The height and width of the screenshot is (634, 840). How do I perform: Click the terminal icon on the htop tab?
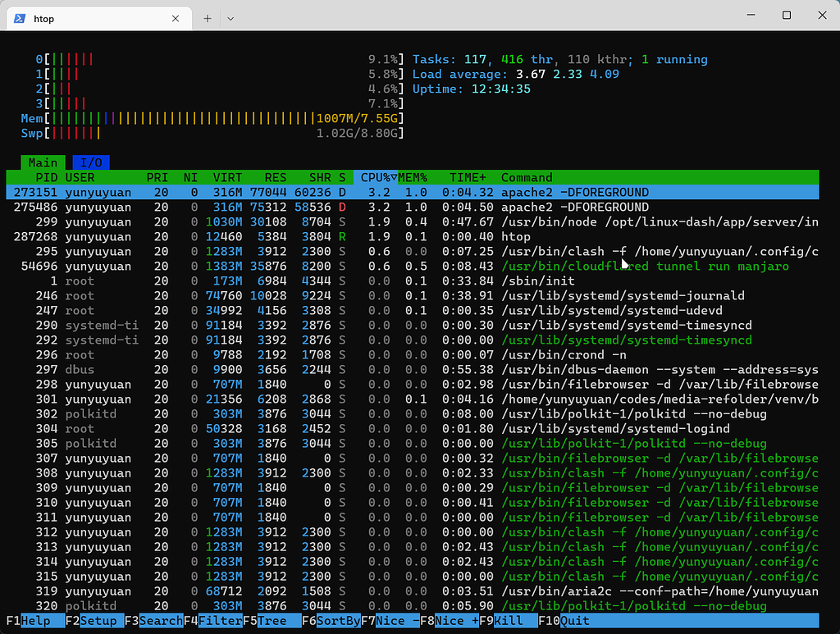pos(18,18)
